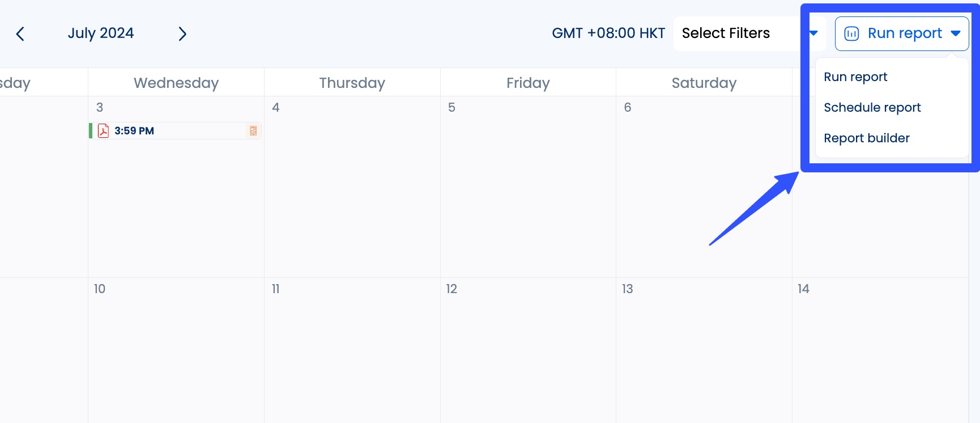Open the Select Filters control
The height and width of the screenshot is (423, 980).
pyautogui.click(x=727, y=33)
